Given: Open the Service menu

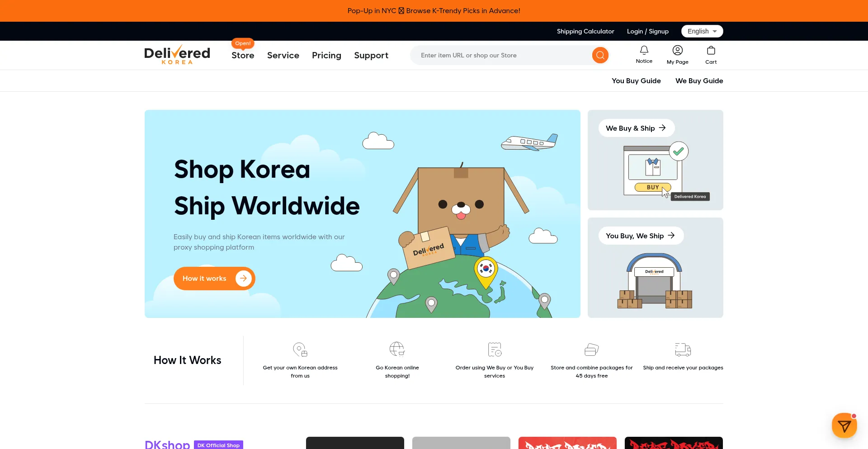Looking at the screenshot, I should (x=283, y=55).
